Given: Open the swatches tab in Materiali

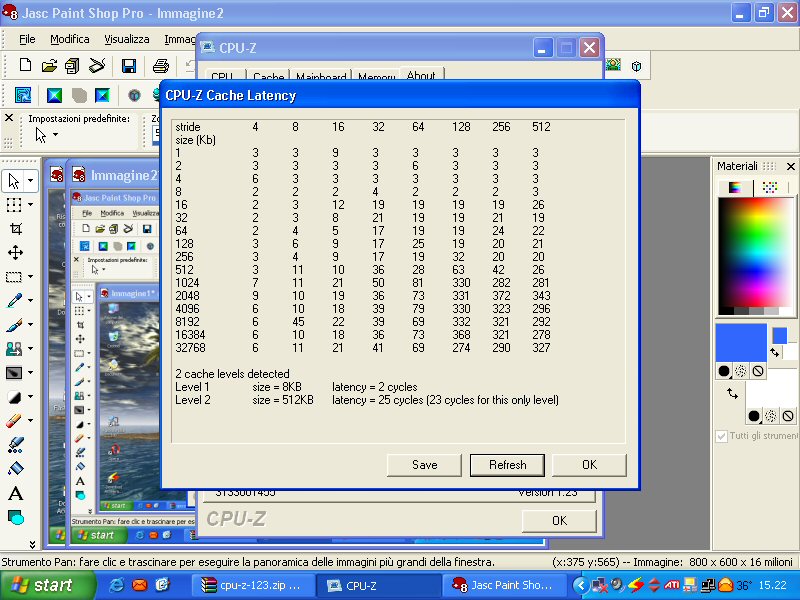Looking at the screenshot, I should [x=770, y=187].
